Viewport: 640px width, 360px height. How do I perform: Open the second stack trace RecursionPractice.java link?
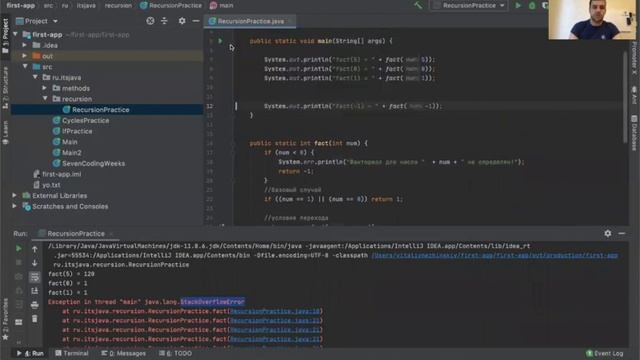click(x=275, y=321)
